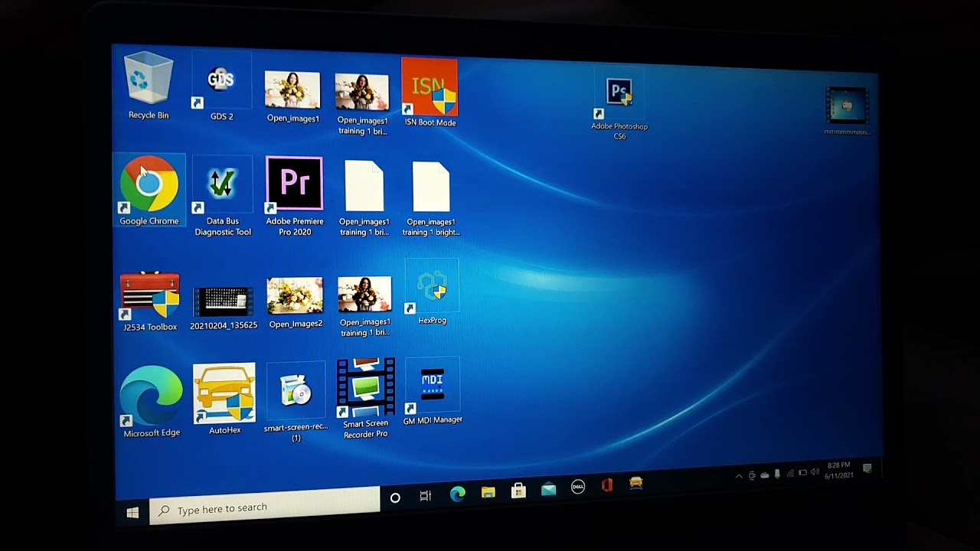Open the notification center

click(867, 468)
